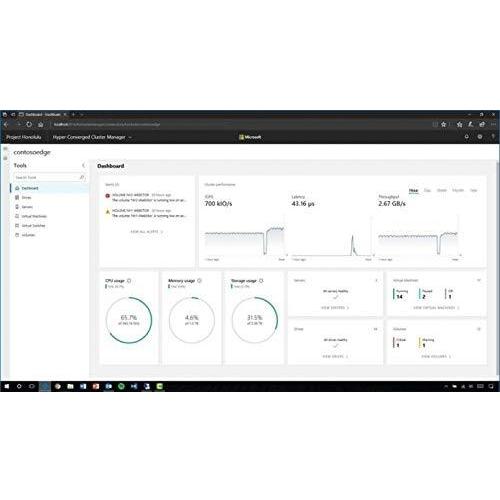The image size is (500, 500).
Task: Click View Volumes link
Action: (x=436, y=356)
